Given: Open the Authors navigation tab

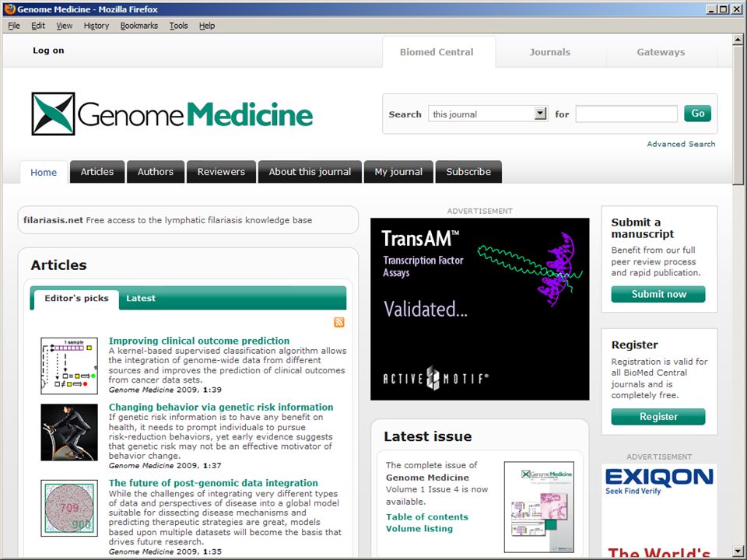Looking at the screenshot, I should (x=156, y=172).
